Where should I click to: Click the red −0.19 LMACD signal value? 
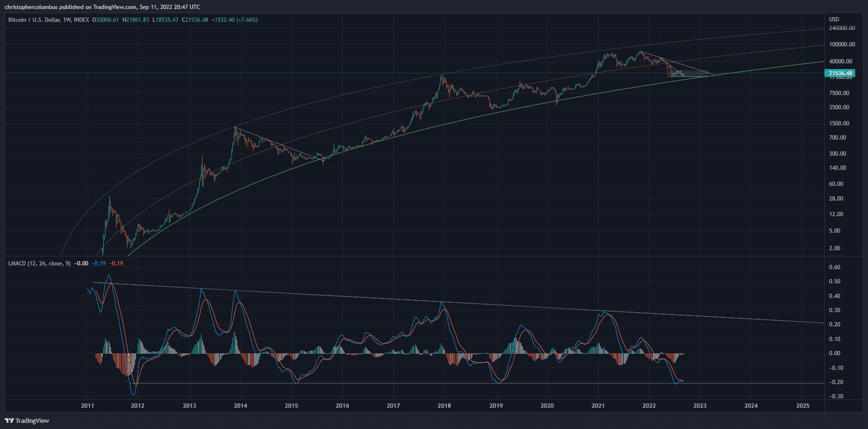coord(116,263)
